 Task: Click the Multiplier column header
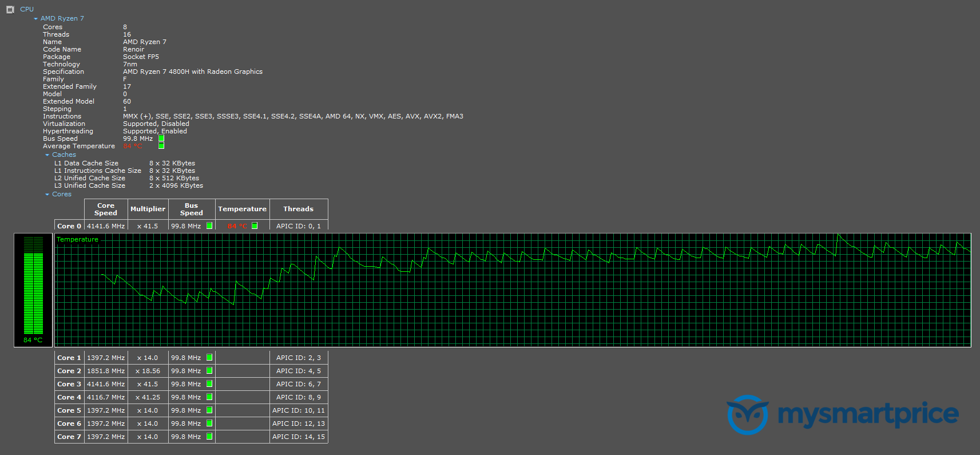(148, 209)
